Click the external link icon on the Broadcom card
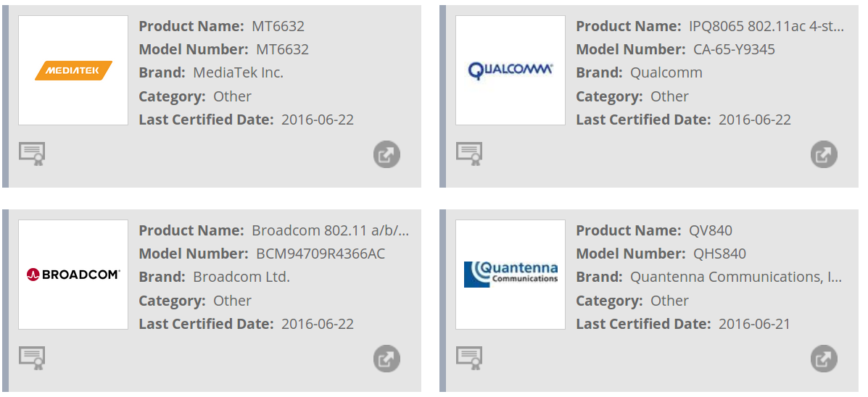 coord(387,359)
